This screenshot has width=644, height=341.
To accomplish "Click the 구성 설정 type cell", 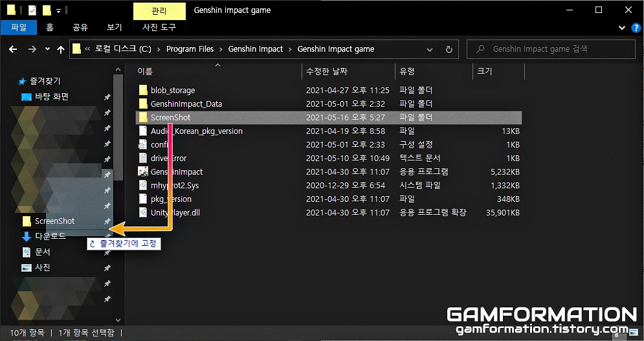I will pyautogui.click(x=416, y=144).
